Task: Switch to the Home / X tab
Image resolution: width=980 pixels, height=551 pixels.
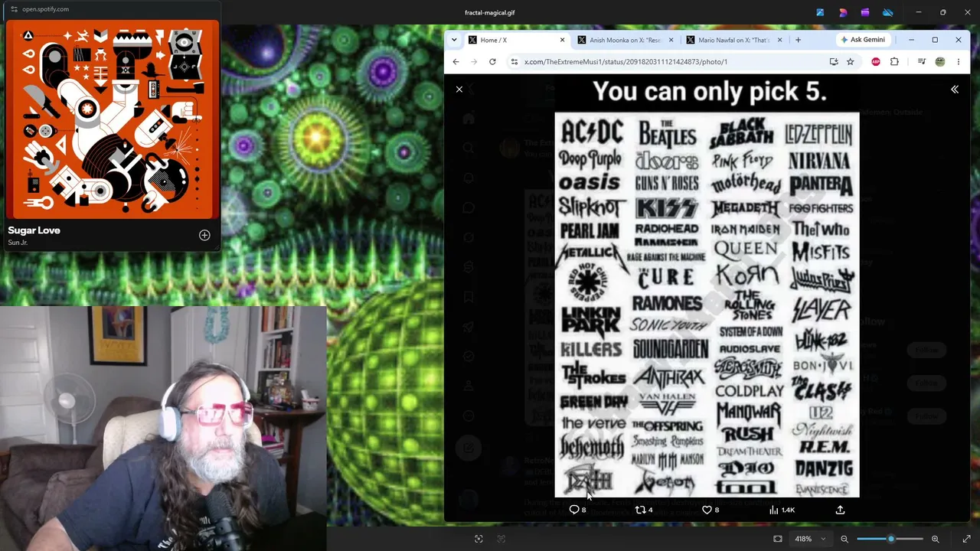Action: [517, 40]
